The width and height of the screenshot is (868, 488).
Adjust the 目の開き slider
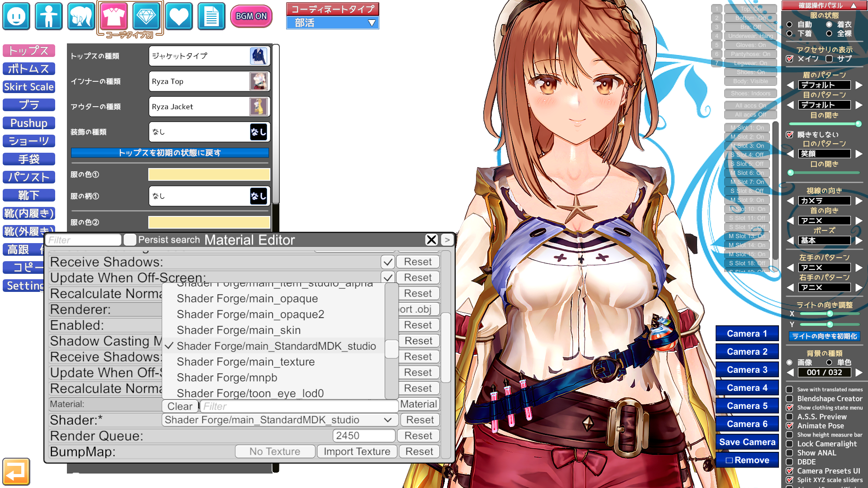825,124
